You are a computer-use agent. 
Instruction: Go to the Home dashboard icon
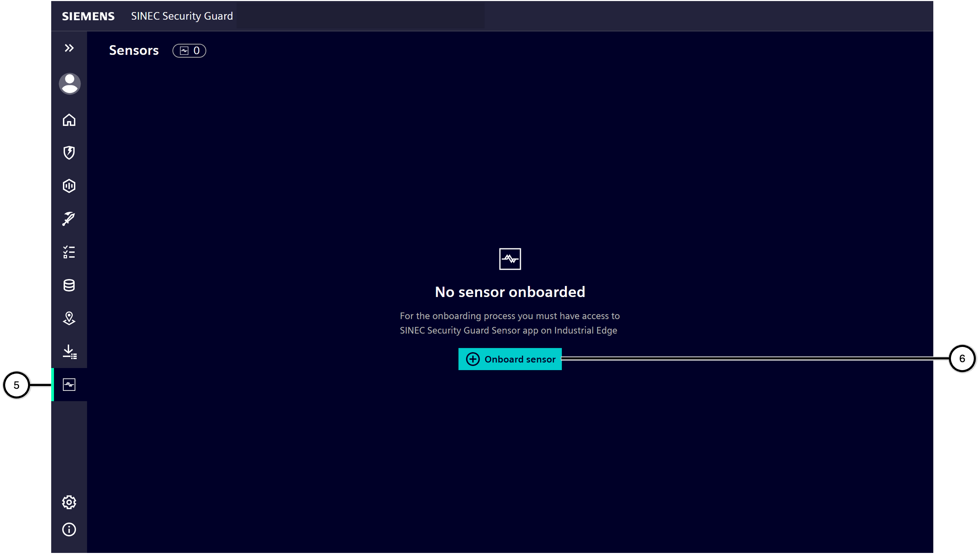click(x=69, y=120)
